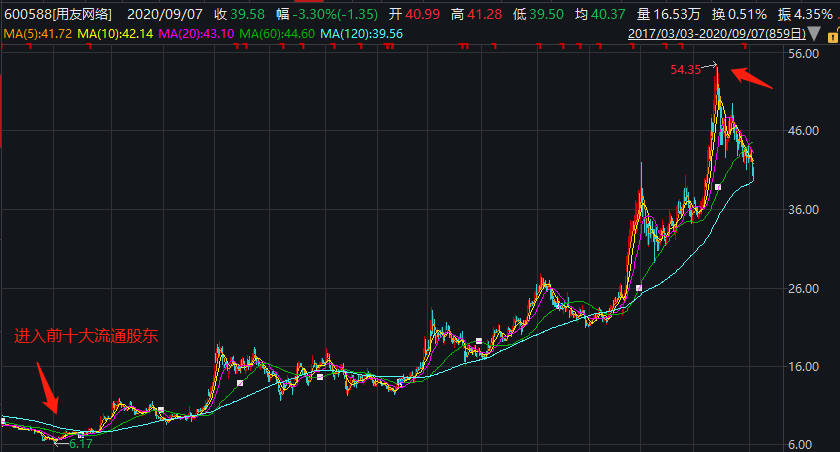Select the MA(20):43.10 indicator label
This screenshot has width=840, height=452.
pyautogui.click(x=197, y=34)
